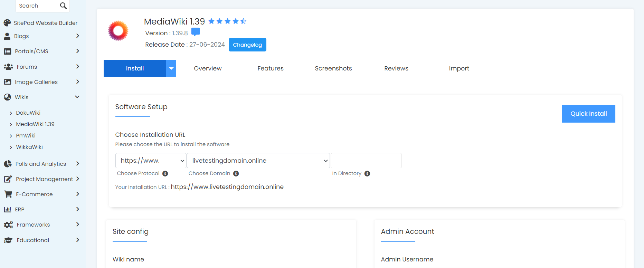Open PmWiki in the Wikis list
644x268 pixels.
(x=26, y=135)
